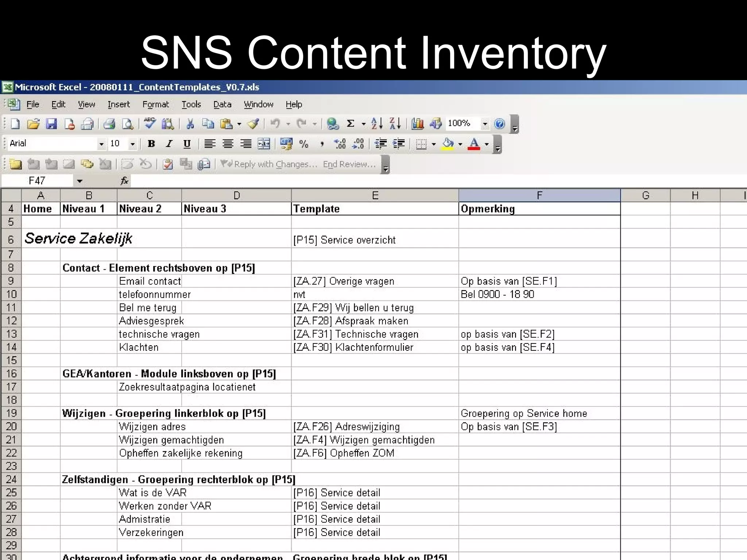Apply Percent style icon
The height and width of the screenshot is (560, 747).
tap(303, 144)
